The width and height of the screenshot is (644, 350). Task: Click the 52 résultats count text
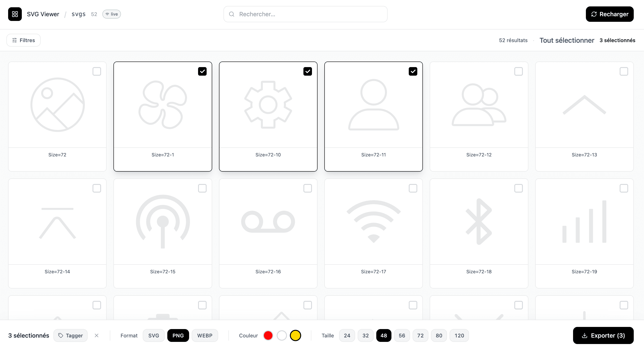513,40
